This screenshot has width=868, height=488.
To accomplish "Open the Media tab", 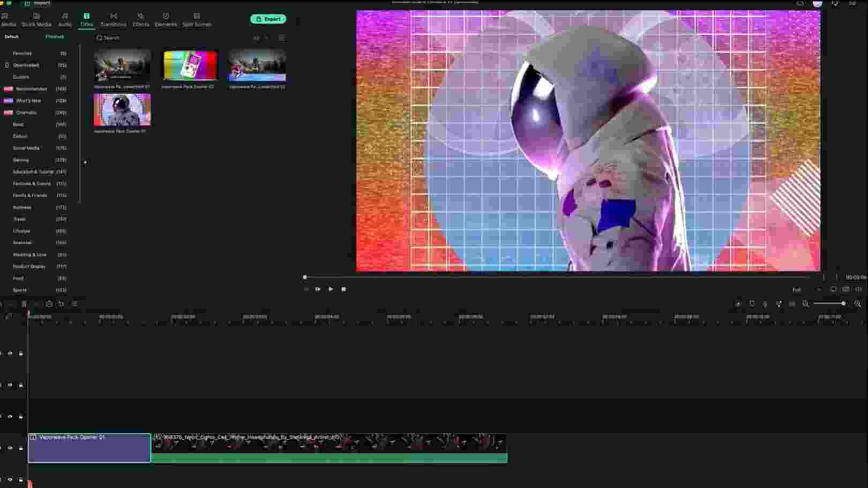I will (x=8, y=20).
